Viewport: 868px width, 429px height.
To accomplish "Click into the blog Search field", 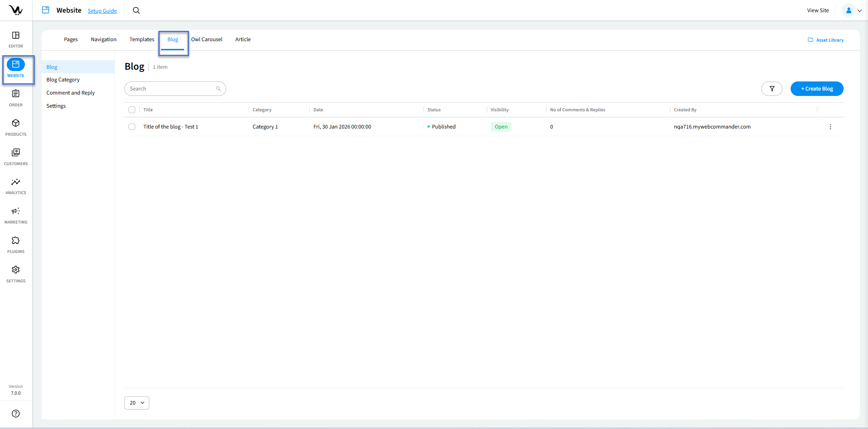I will [172, 89].
